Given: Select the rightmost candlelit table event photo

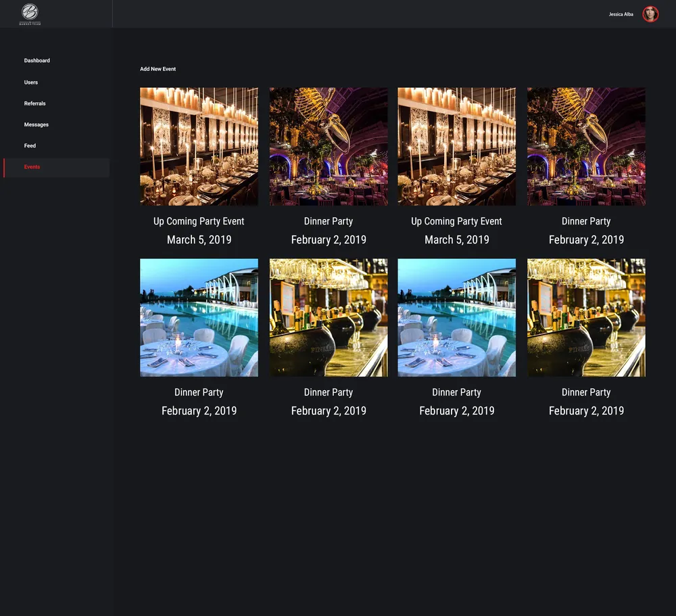Looking at the screenshot, I should point(456,146).
